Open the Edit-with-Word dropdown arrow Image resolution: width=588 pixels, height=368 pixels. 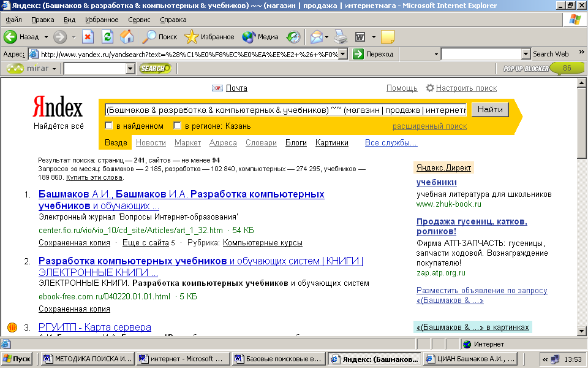point(374,37)
